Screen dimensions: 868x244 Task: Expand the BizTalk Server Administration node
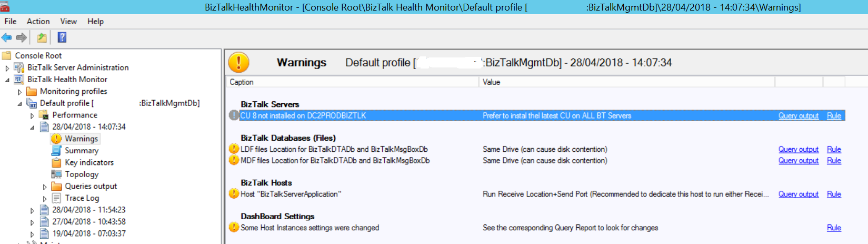point(7,68)
